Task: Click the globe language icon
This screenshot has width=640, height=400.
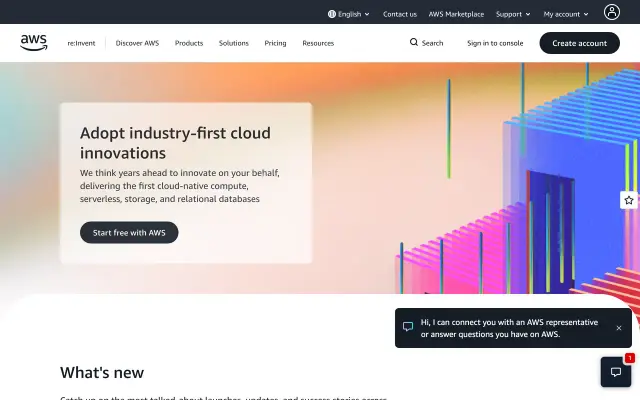Action: coord(331,14)
